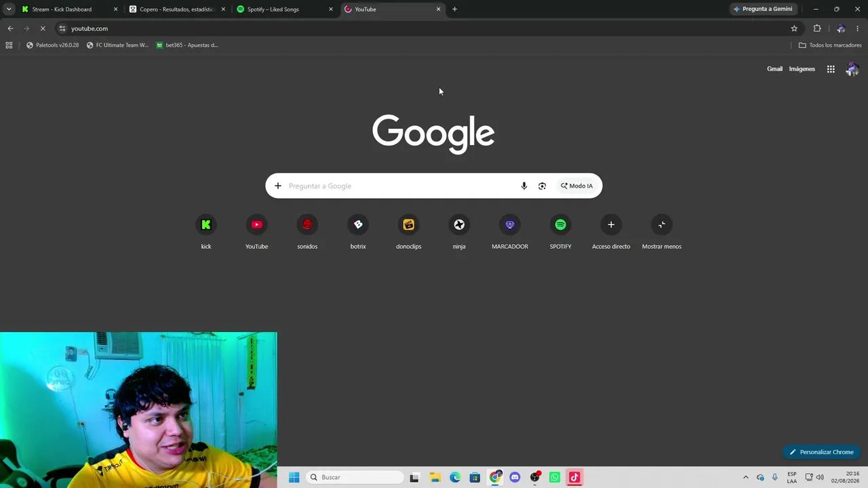The height and width of the screenshot is (488, 868).
Task: Open WhatsApp from the taskbar
Action: coord(555,477)
